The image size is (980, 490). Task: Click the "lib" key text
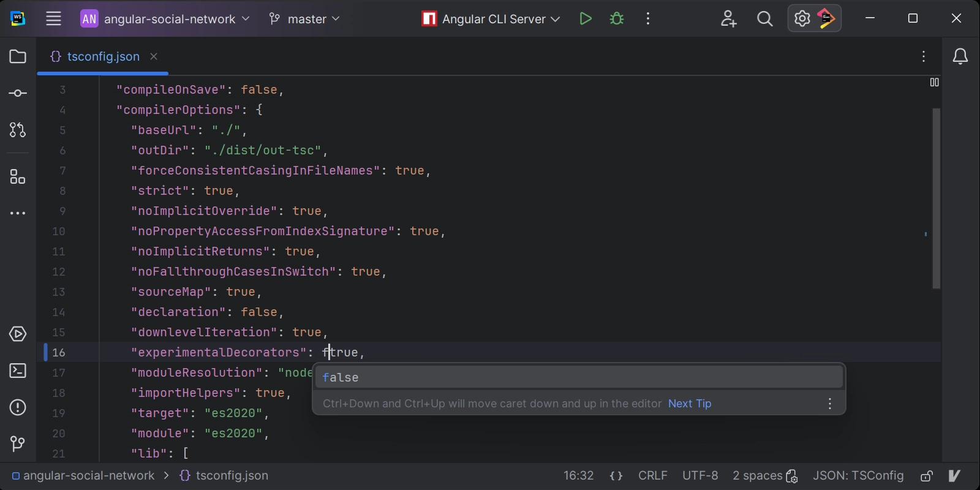[x=149, y=453]
